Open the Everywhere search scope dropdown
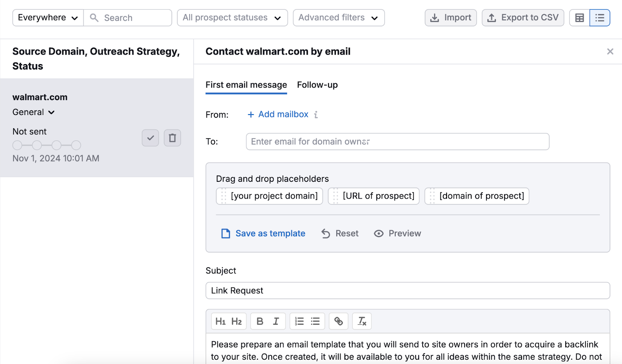This screenshot has width=622, height=364. [48, 18]
